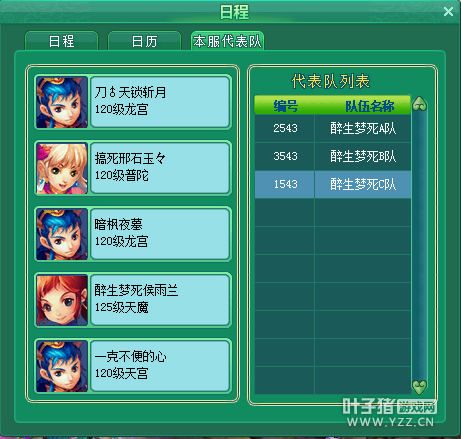Select highlighted team 醉生梦死C队
461x439 pixels.
[333, 184]
